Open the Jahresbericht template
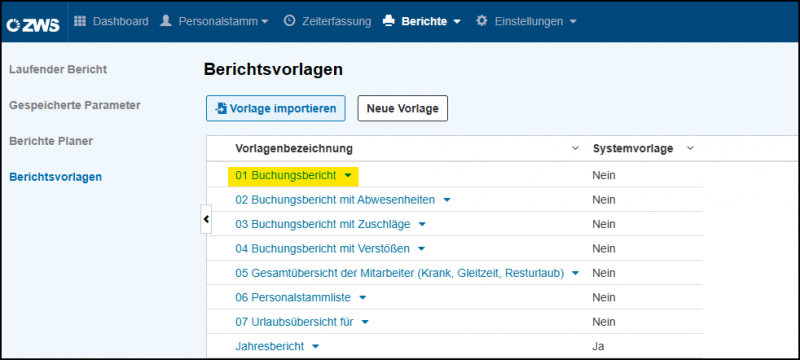The height and width of the screenshot is (360, 800). (x=269, y=346)
